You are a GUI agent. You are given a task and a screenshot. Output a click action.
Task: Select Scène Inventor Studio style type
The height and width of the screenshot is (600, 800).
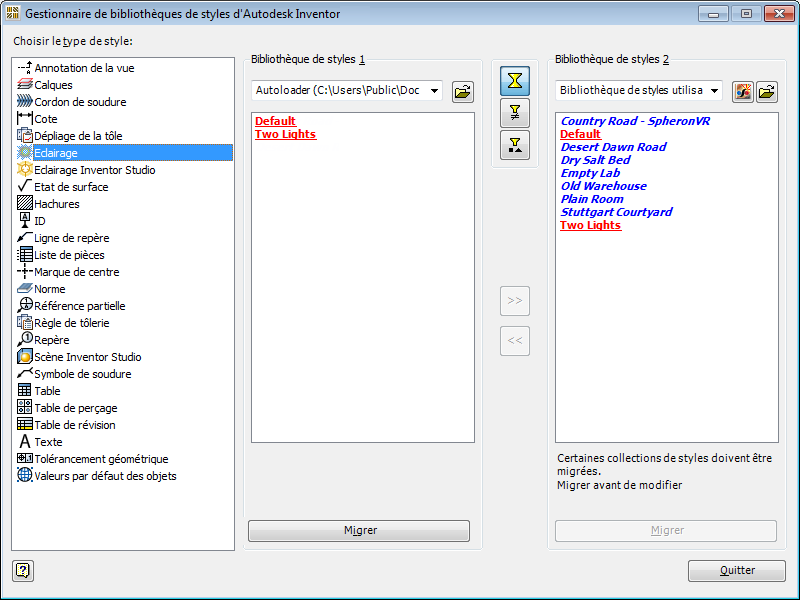tap(79, 357)
